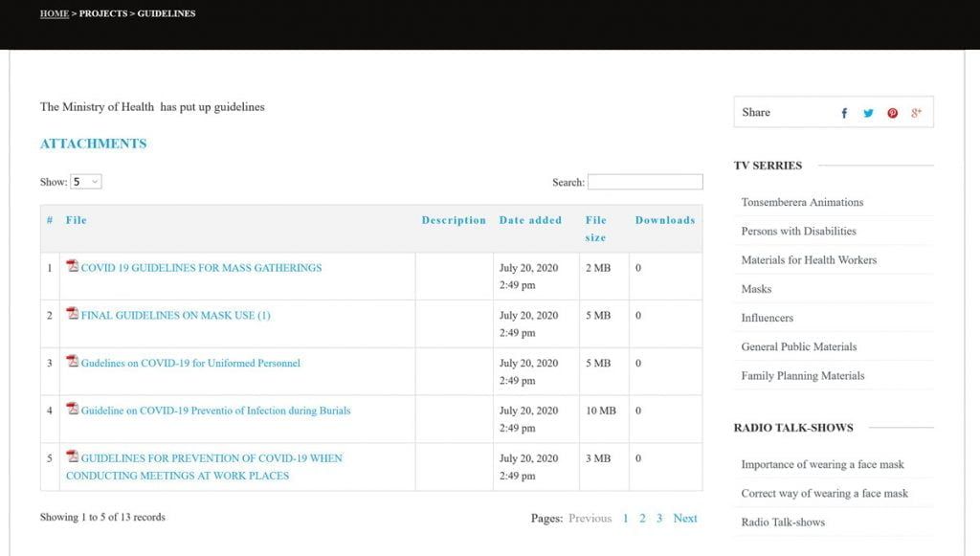Open Influencers category

point(767,318)
